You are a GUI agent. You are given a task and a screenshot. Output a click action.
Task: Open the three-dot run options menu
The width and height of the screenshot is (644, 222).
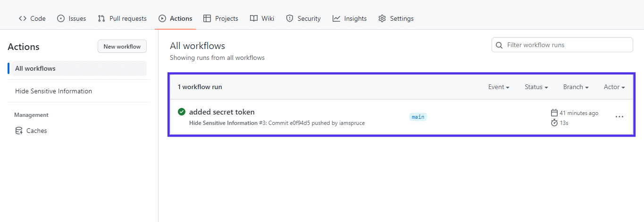tap(619, 117)
